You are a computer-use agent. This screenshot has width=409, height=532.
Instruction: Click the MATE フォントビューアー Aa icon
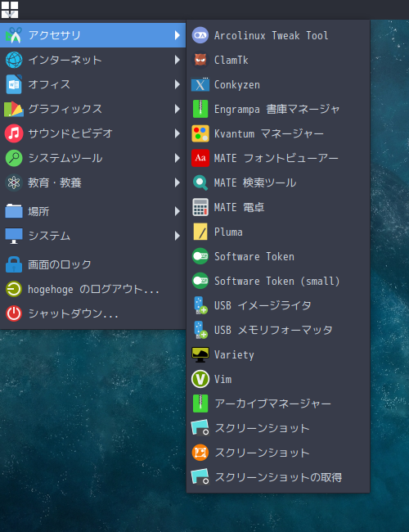point(200,158)
